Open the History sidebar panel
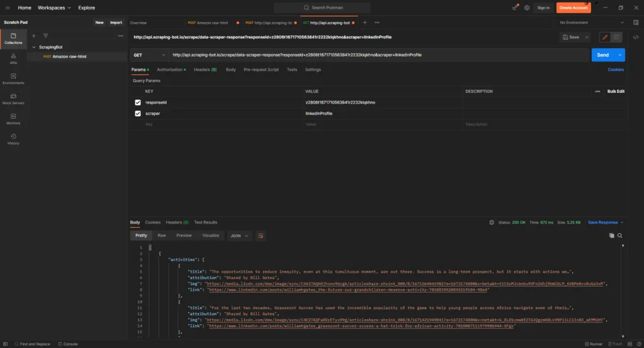Screen dimensions: 644x348 click(x=13, y=138)
